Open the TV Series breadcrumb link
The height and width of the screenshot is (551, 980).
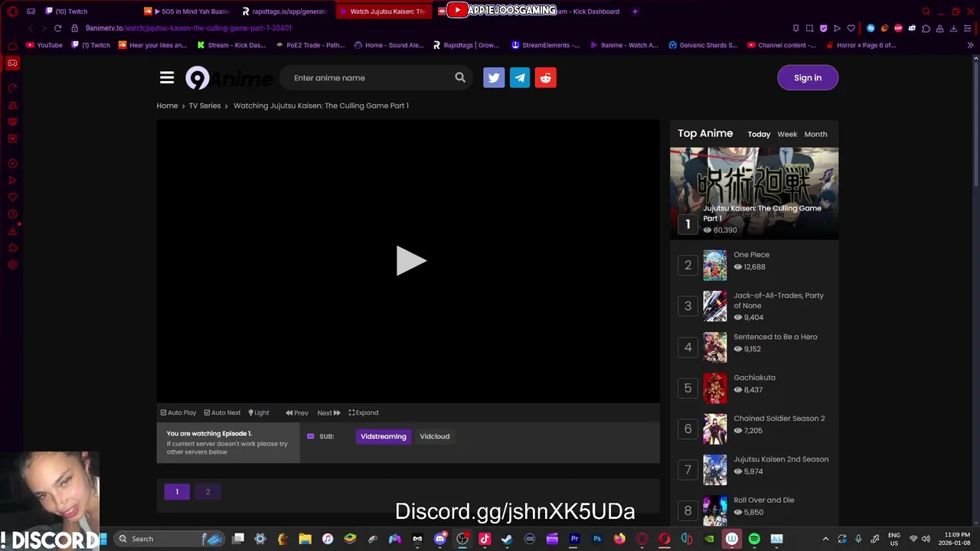(204, 106)
